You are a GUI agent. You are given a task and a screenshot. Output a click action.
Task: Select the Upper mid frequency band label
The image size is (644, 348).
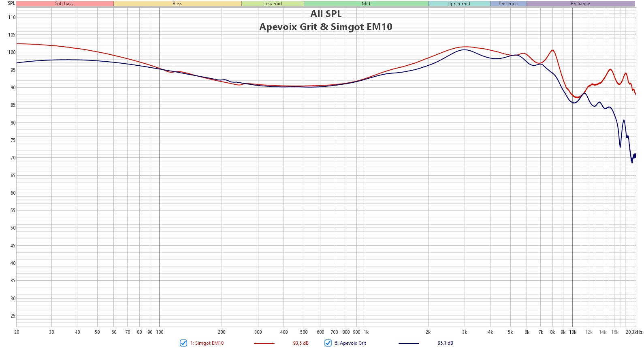pyautogui.click(x=459, y=4)
